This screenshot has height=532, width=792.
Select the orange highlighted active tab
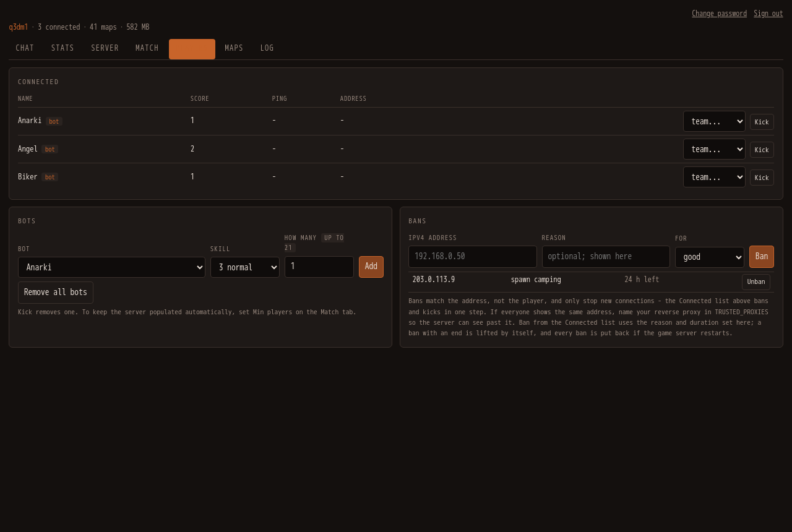pos(192,49)
